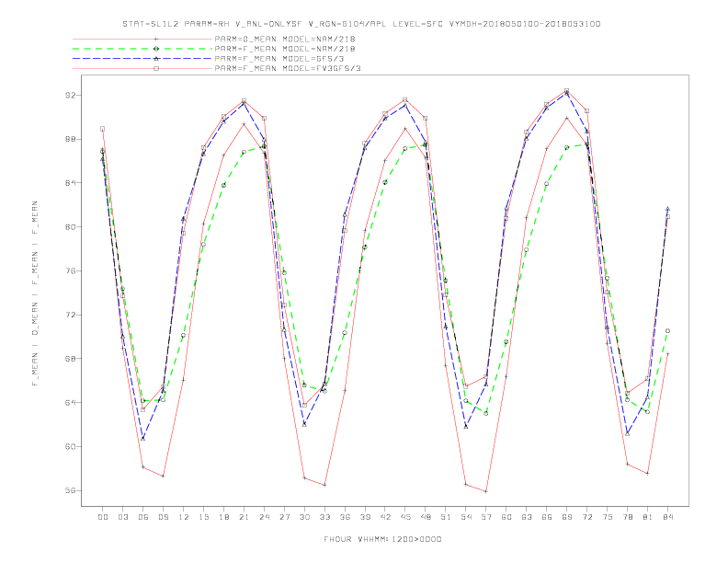Click the vertical y-axis title F_MEAN | O_MEAN
The image size is (728, 563).
(35, 293)
